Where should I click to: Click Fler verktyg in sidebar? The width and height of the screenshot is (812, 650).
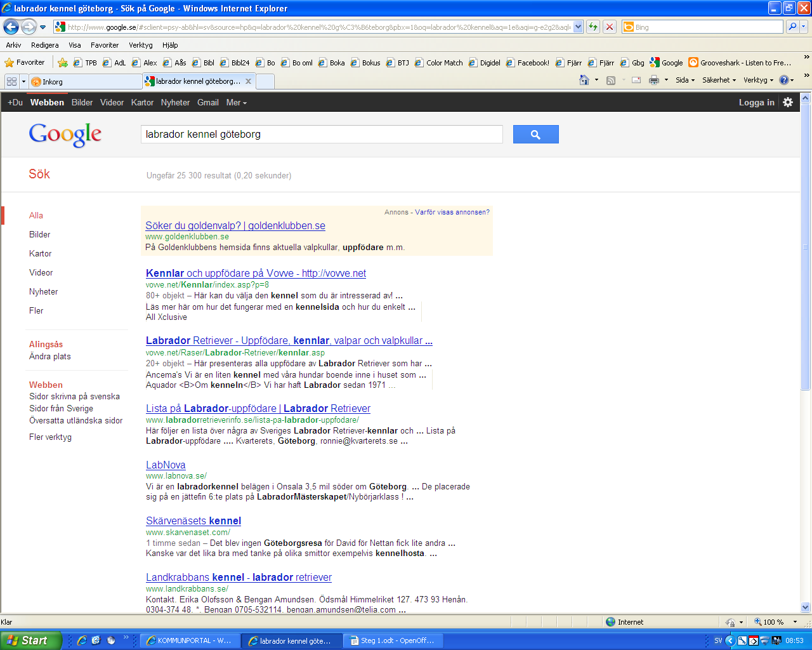tap(50, 437)
